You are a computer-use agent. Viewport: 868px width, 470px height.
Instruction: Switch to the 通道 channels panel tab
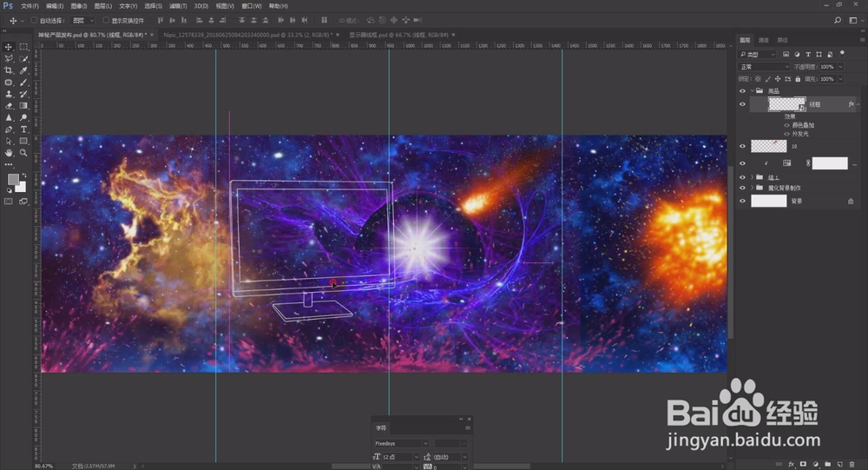764,40
